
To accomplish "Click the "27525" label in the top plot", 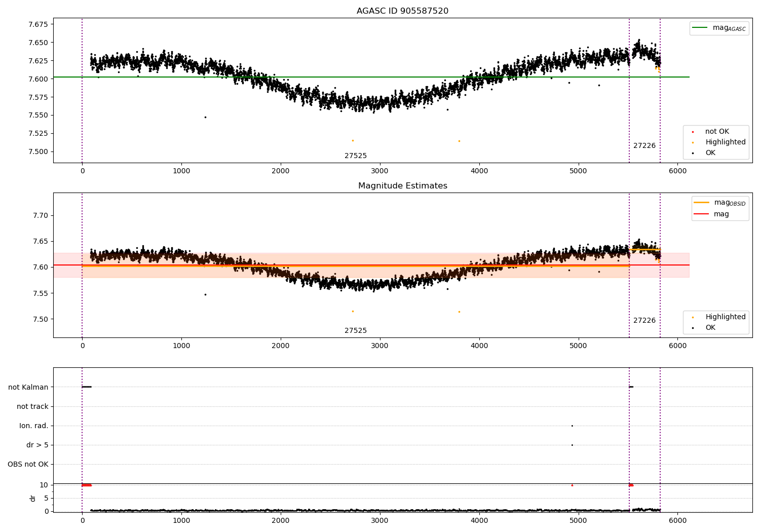I will (x=356, y=156).
